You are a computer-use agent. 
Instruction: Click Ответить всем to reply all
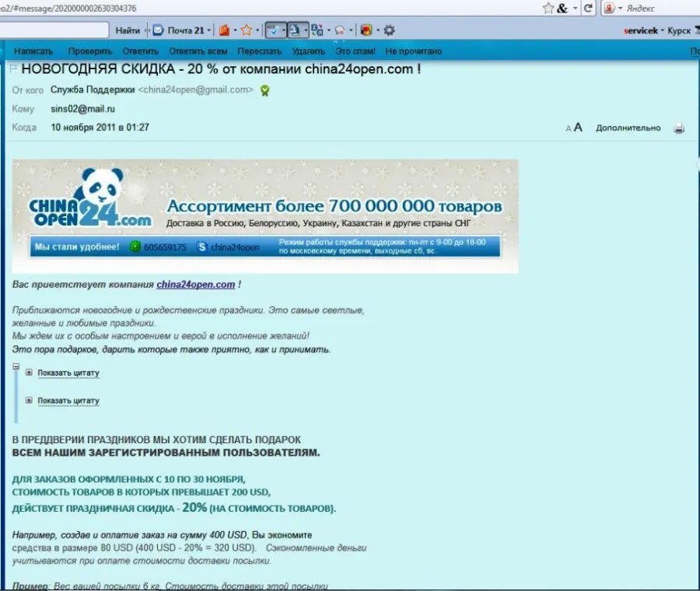click(x=198, y=51)
